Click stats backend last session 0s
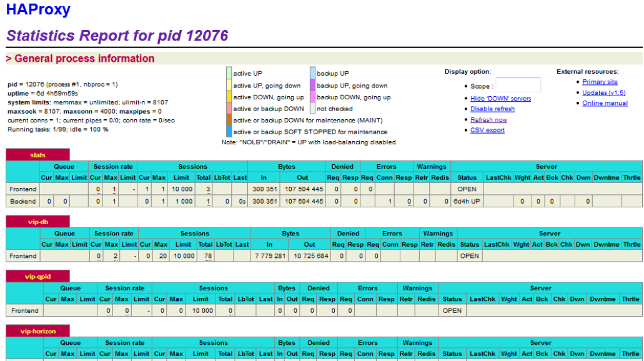 click(x=242, y=201)
